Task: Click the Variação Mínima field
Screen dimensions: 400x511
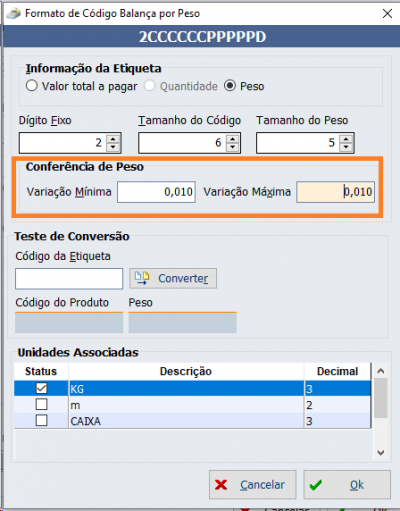Action: point(156,192)
